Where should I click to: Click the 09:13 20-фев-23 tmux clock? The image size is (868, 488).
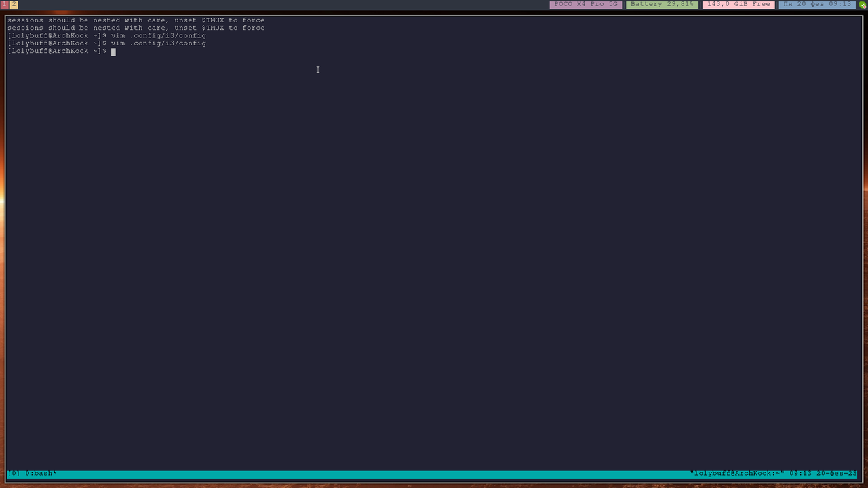(823, 473)
